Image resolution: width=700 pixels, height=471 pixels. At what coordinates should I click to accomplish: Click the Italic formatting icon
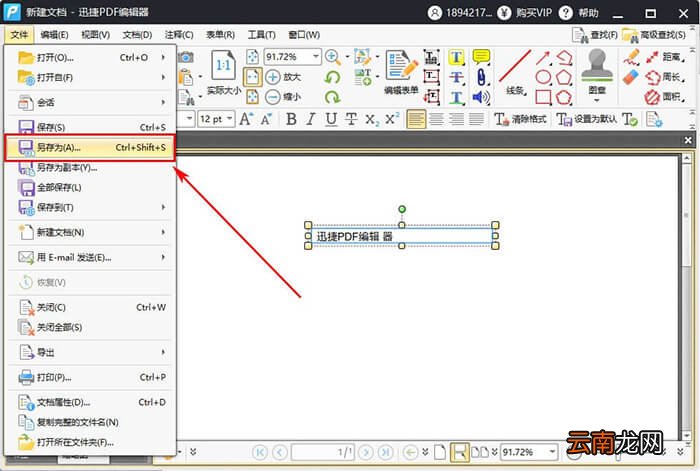(311, 119)
